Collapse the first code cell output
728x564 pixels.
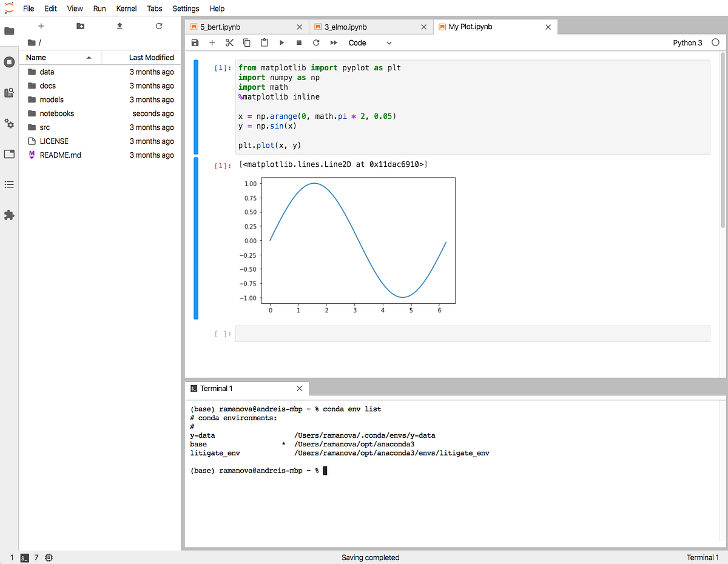[x=195, y=237]
